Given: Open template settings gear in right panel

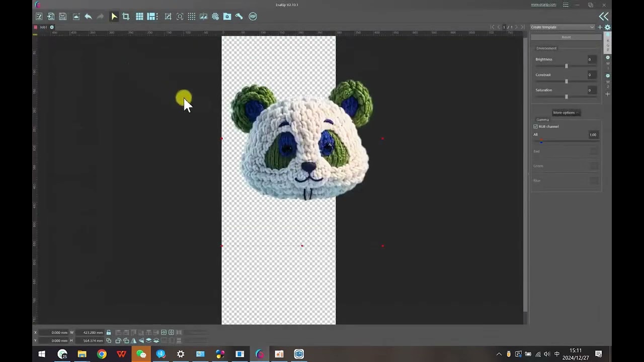Looking at the screenshot, I should click(x=607, y=27).
